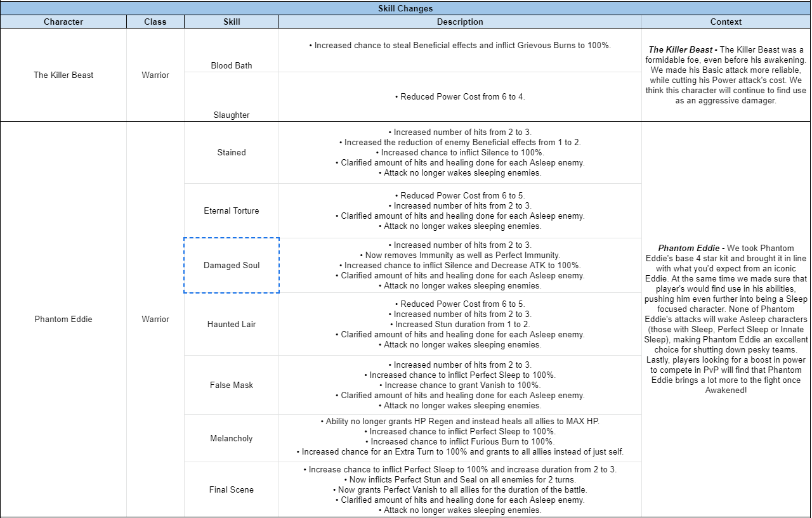This screenshot has height=518, width=812.
Task: Click the Final Scene skill cell
Action: [232, 489]
